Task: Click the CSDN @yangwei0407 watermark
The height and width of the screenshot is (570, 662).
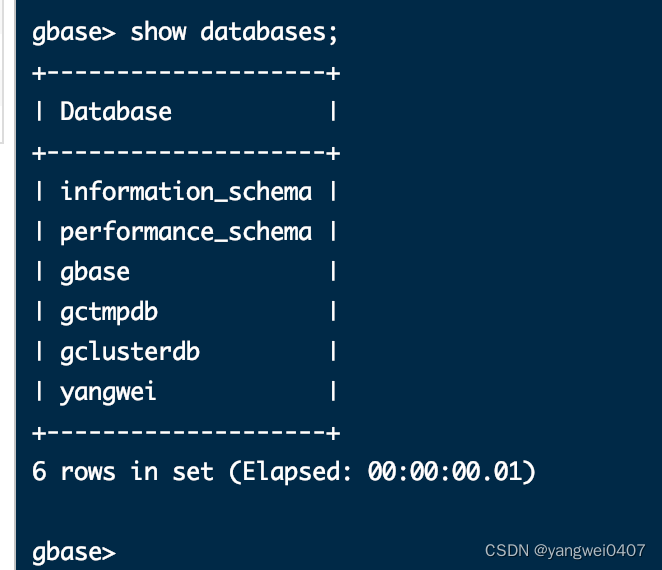Action: point(565,550)
